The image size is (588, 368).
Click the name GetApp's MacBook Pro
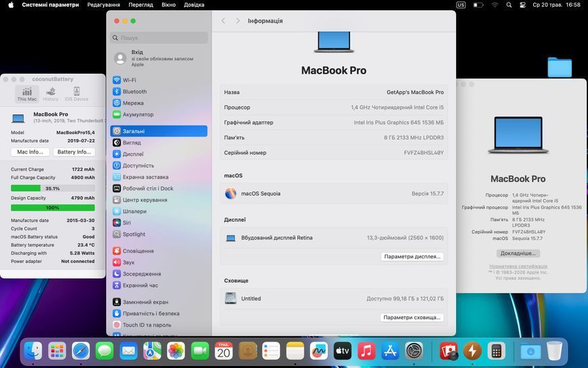point(415,92)
